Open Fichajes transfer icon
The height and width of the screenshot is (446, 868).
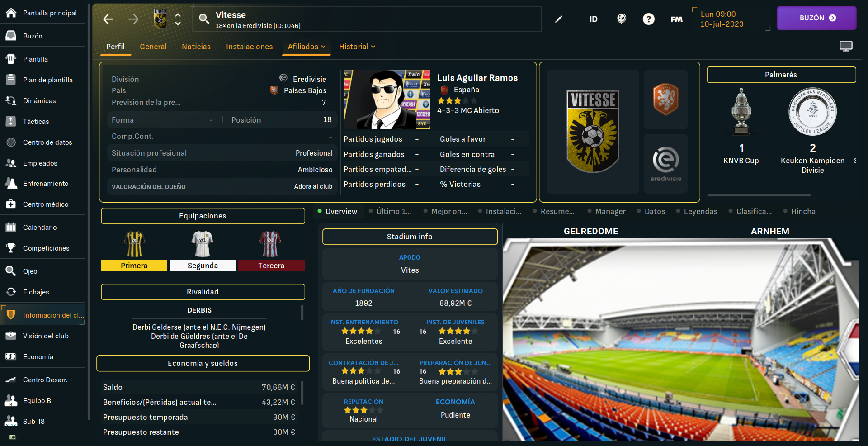(11, 292)
